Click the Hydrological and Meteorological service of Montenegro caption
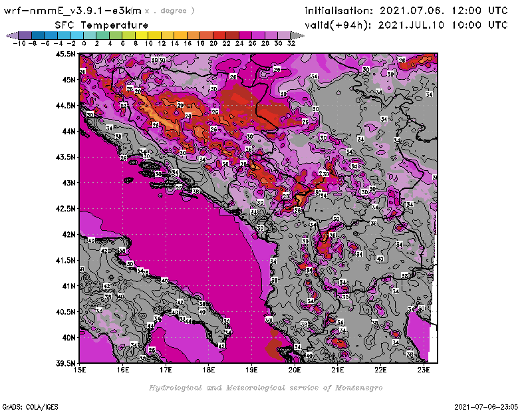 click(265, 388)
